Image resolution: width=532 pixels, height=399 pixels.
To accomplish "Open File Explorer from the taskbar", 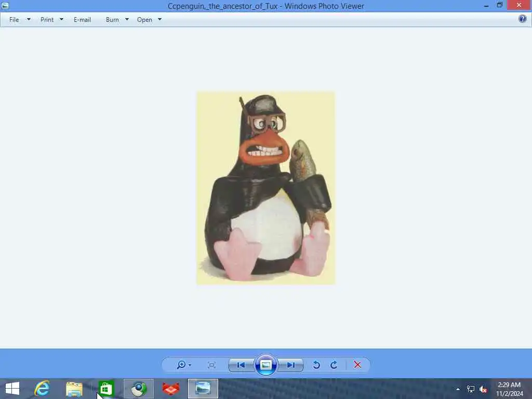I will click(74, 389).
